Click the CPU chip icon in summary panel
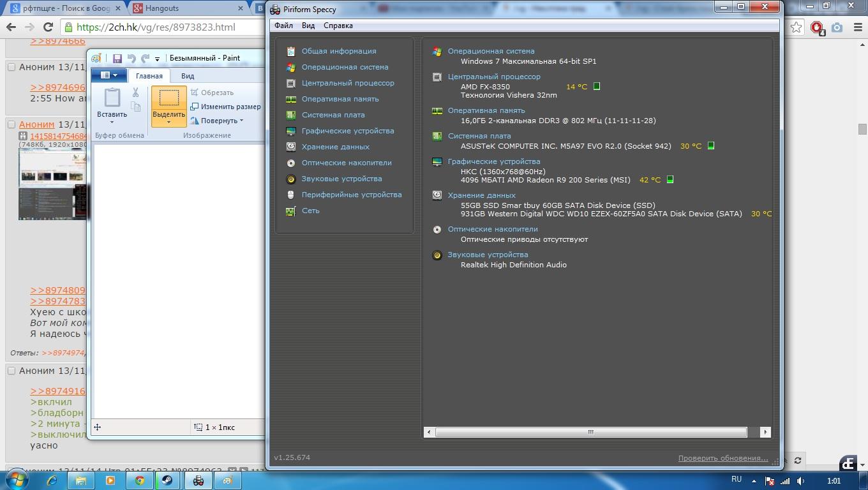 (437, 77)
